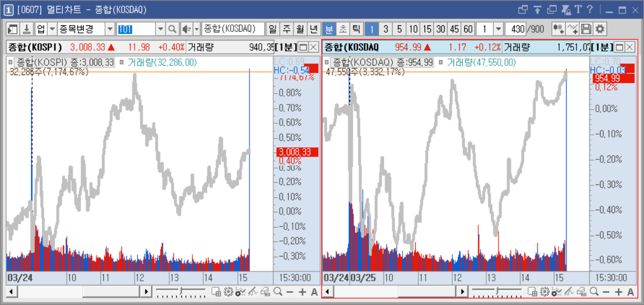The image size is (644, 305).
Task: Open the chart settings gear icon
Action: point(601,29)
